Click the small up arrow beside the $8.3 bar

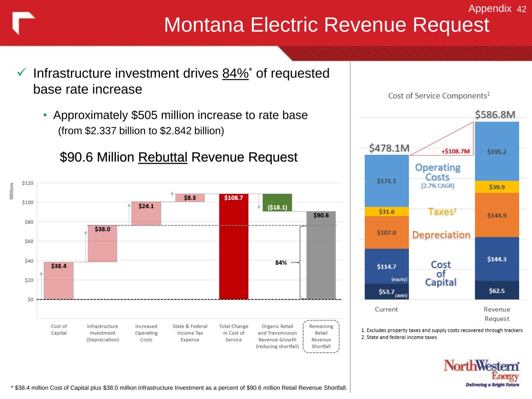click(x=172, y=194)
